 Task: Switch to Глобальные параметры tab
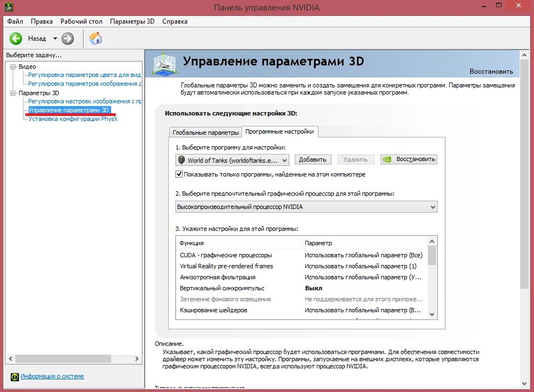(x=205, y=132)
